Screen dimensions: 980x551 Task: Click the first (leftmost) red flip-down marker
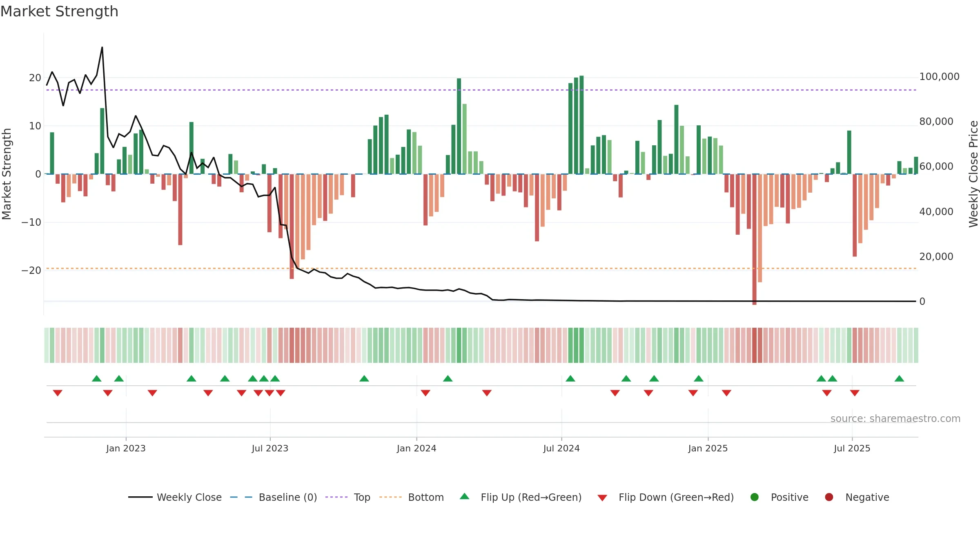(58, 393)
